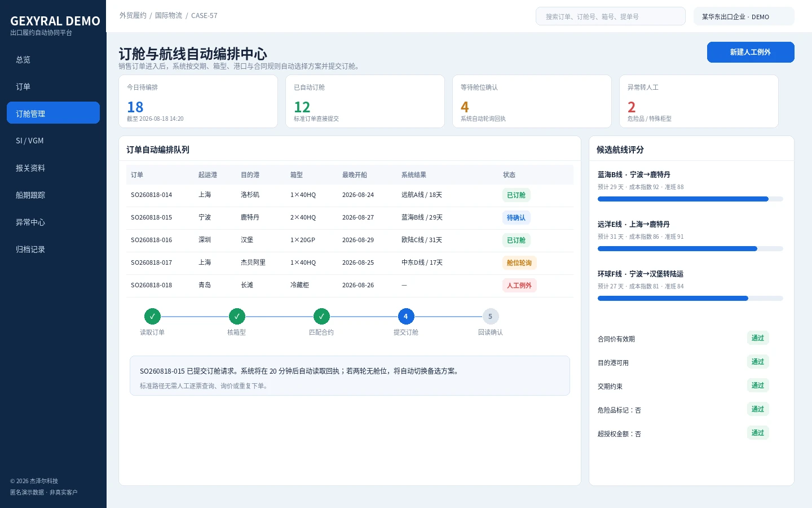Viewport: 812px width, 508px height.
Task: Click order number SO260818-016
Action: 152,240
